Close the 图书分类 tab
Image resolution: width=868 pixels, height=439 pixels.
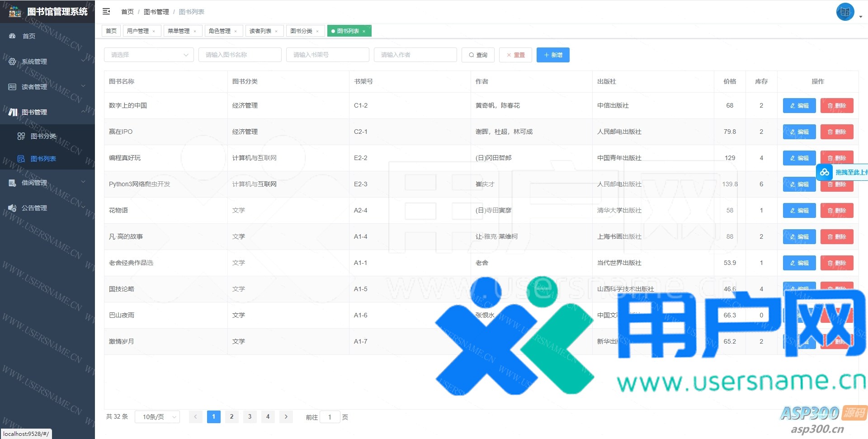pos(317,31)
